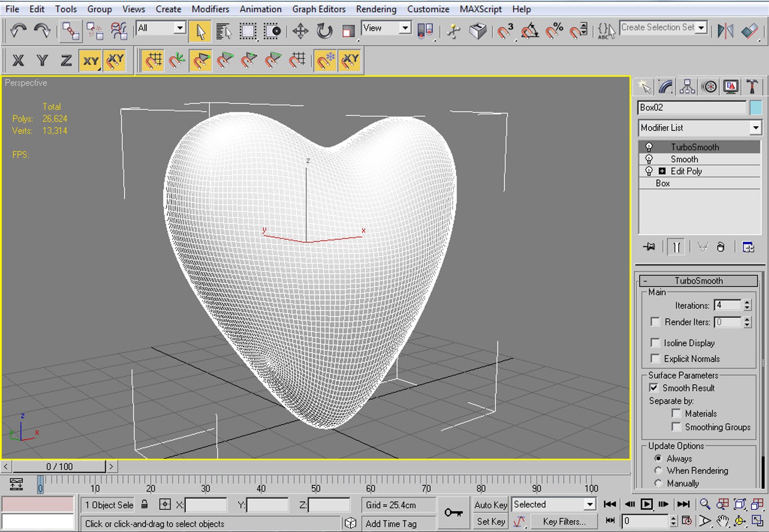Click the Undo arrow icon
This screenshot has width=769, height=532.
(x=18, y=31)
